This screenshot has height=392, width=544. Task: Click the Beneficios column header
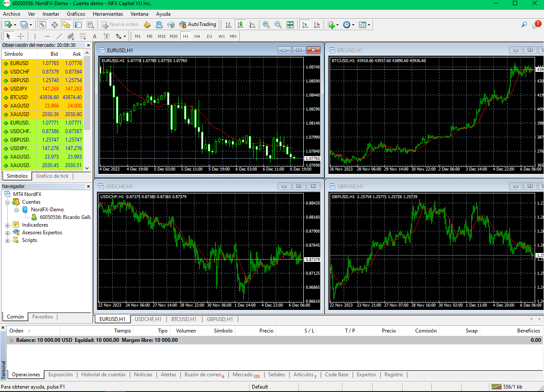pos(528,330)
